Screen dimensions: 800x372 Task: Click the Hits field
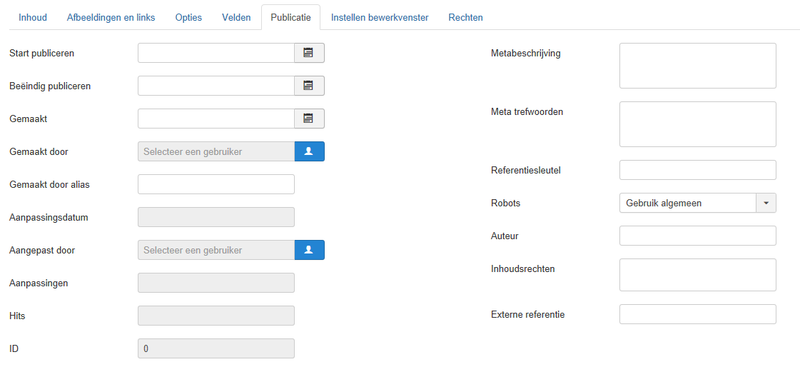coord(216,315)
